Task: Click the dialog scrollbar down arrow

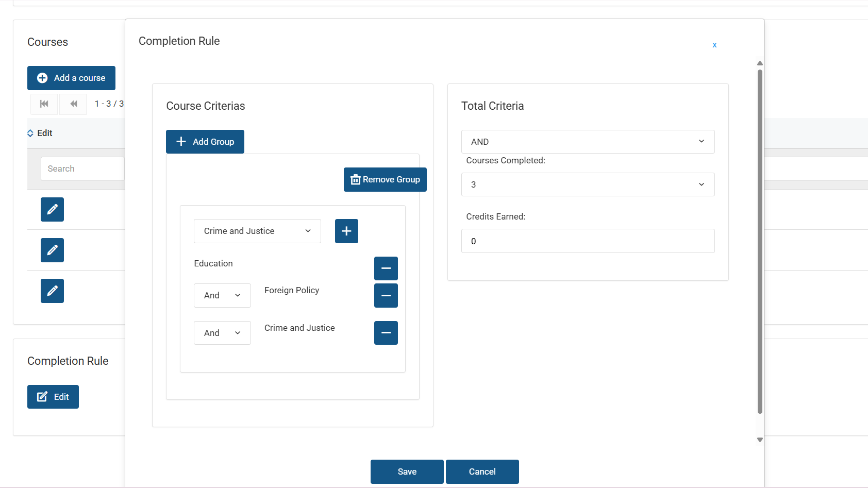Action: point(760,440)
